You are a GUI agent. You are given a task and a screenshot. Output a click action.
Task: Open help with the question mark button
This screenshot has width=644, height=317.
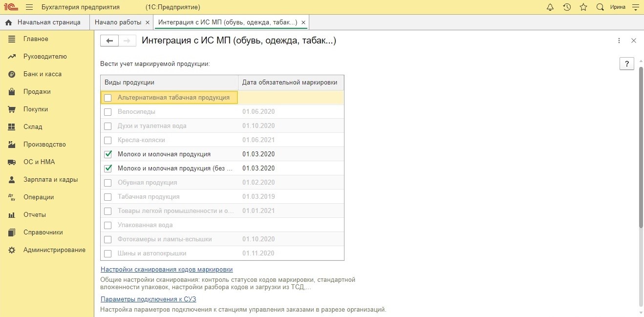tap(627, 63)
